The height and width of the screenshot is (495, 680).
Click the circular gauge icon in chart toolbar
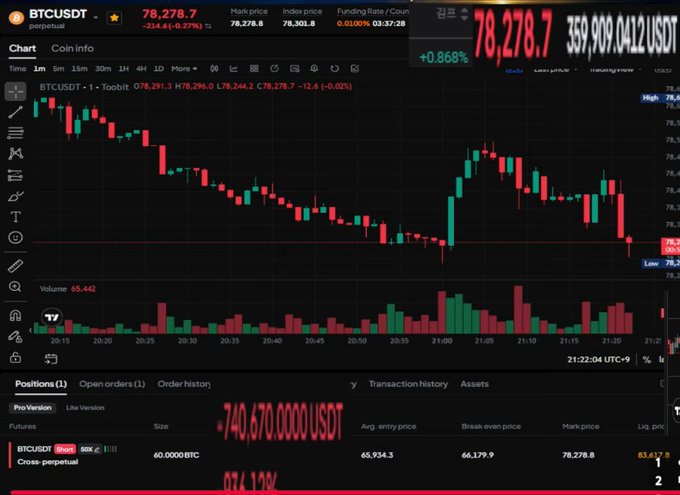tap(274, 69)
